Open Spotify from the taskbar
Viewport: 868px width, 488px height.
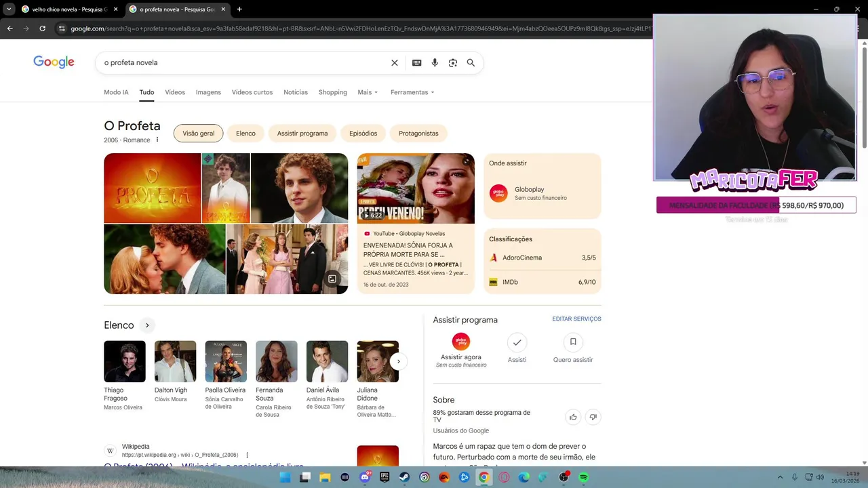[584, 477]
